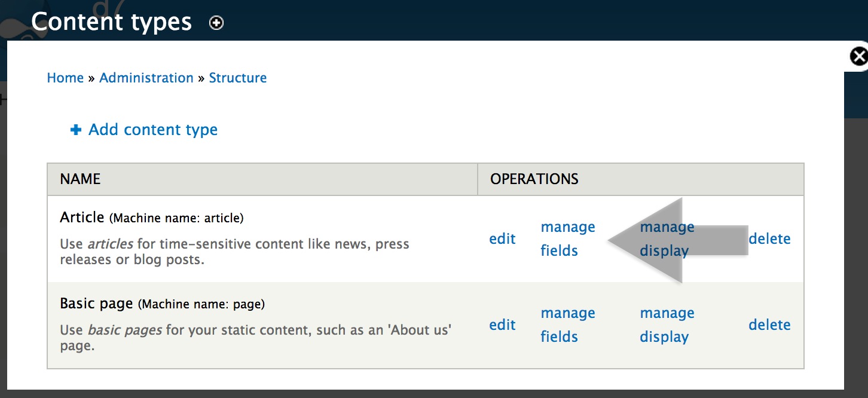Screen dimensions: 868x398
Task: Click the Content types page title
Action: (112, 23)
